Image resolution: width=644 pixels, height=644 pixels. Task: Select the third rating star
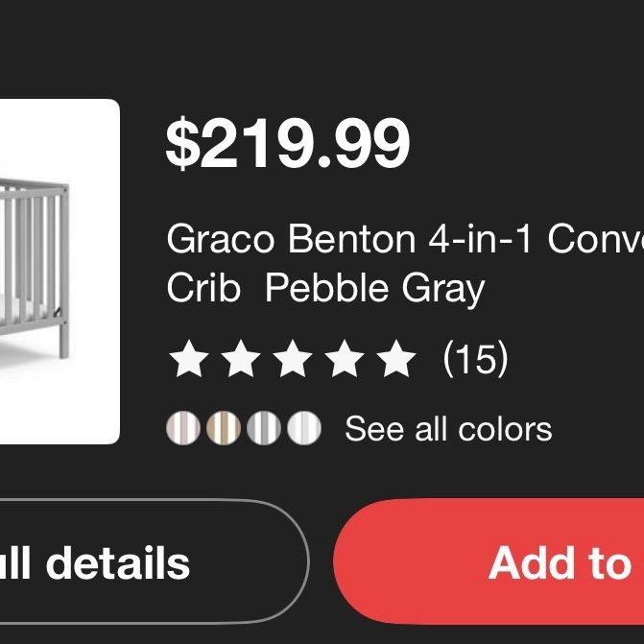click(x=293, y=359)
